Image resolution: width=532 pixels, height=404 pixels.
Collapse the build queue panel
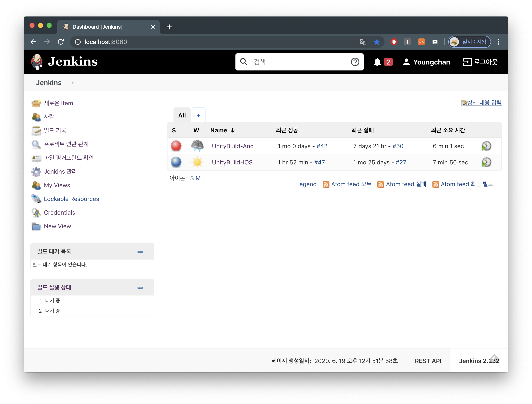coord(140,252)
